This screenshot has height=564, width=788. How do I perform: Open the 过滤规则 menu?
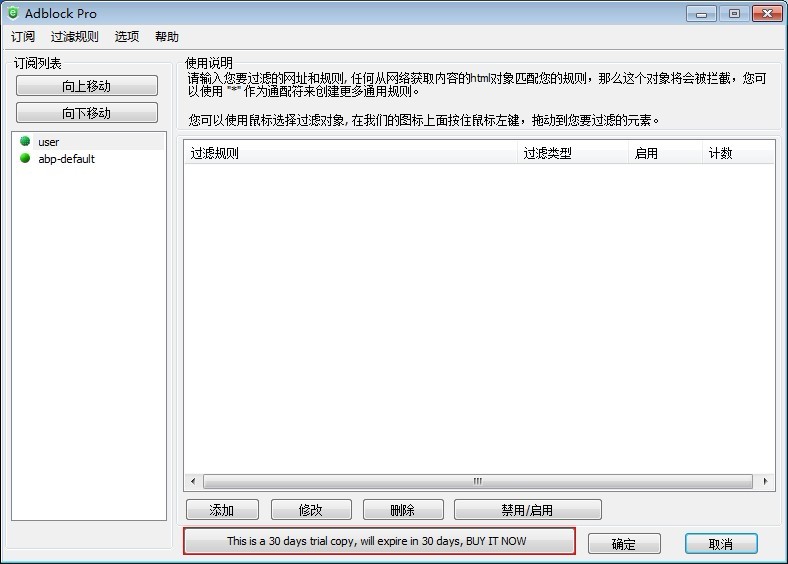[75, 37]
